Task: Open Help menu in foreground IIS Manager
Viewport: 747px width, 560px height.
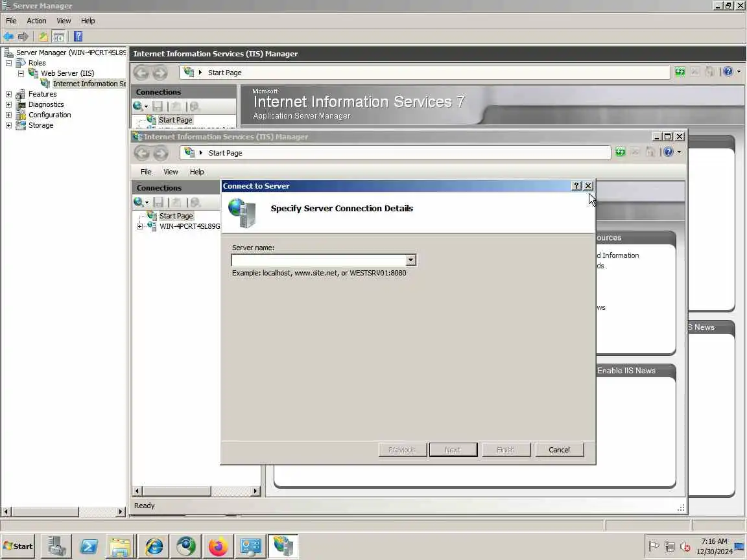Action: (196, 172)
